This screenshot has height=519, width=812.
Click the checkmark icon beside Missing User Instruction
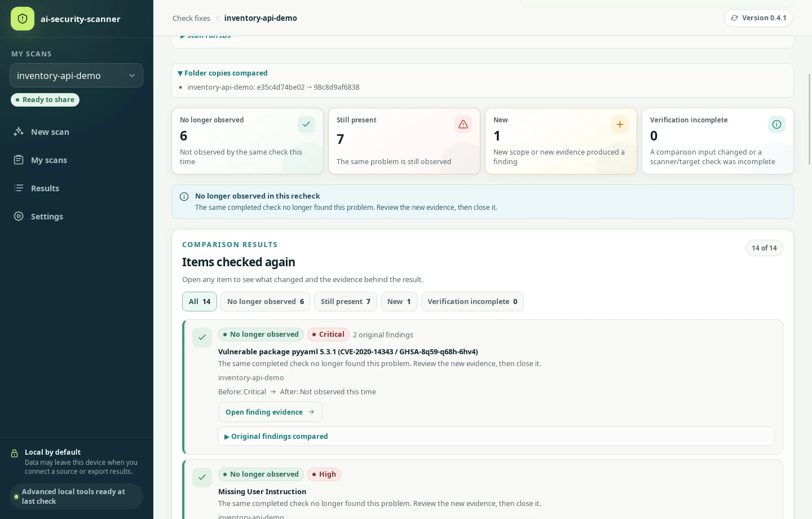pos(202,477)
